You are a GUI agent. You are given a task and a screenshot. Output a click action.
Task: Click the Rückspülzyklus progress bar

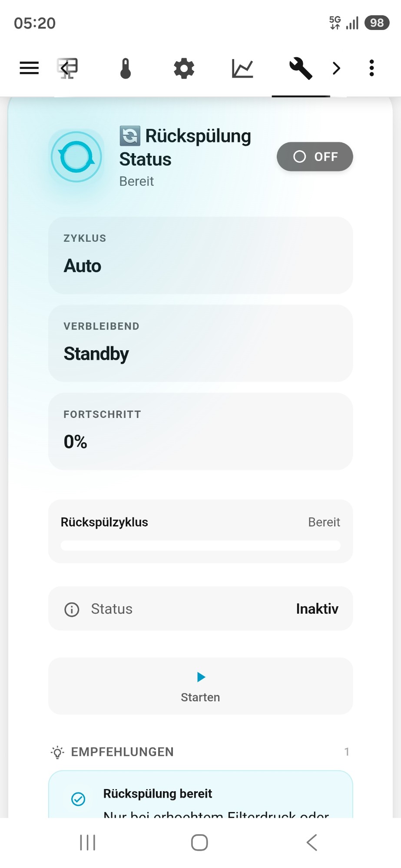pos(200,546)
